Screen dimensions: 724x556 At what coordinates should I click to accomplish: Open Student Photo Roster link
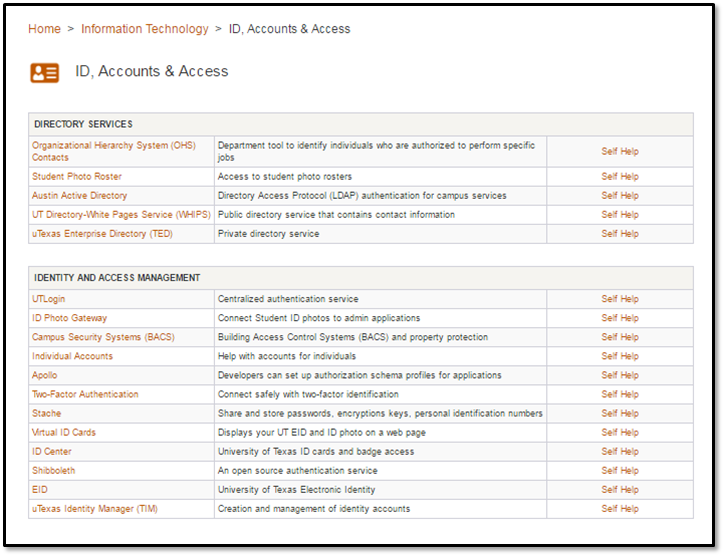coord(77,176)
